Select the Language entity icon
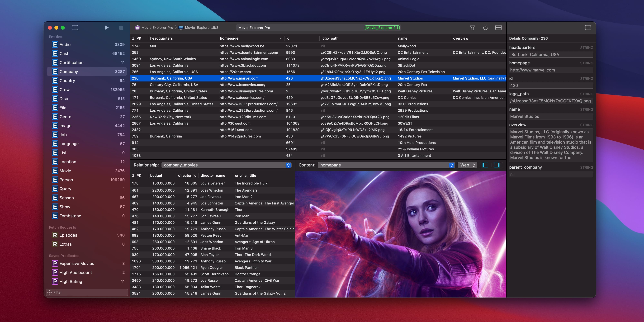Screen dimensions: 644x322 (x=55, y=143)
